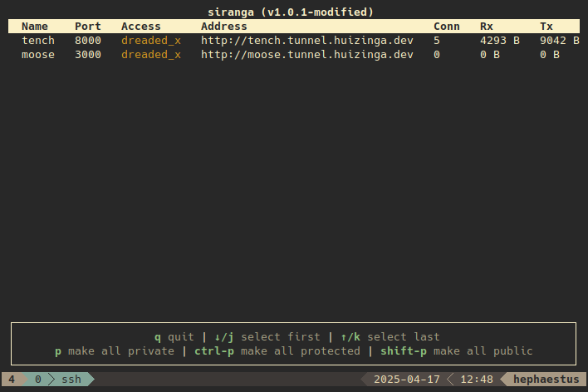Open the tench.tunnel.huizinga.dev address
The width and height of the screenshot is (588, 392).
[x=306, y=41]
